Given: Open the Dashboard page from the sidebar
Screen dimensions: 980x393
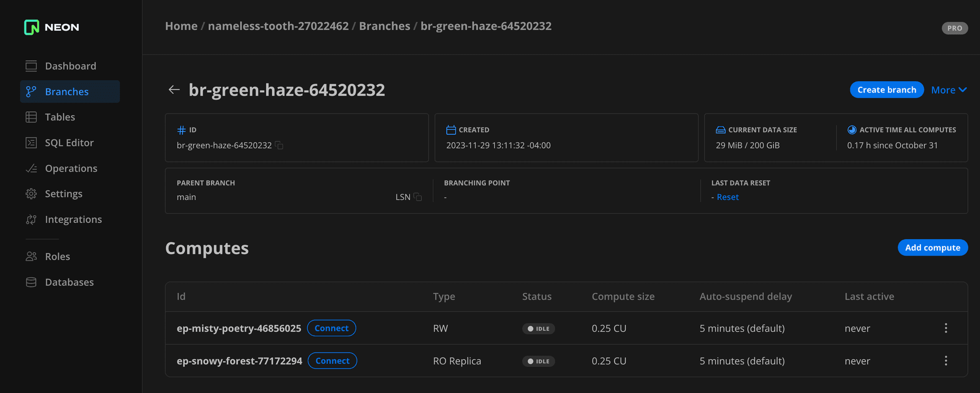Looking at the screenshot, I should tap(70, 66).
